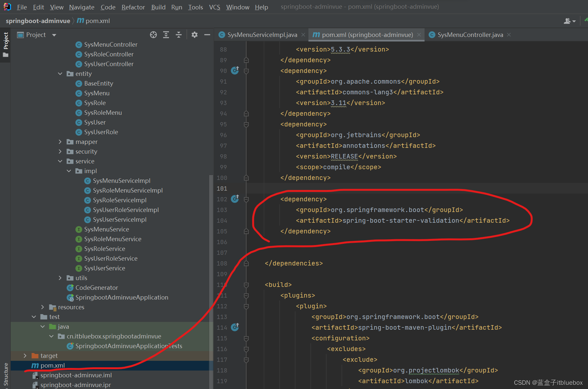Screen dimensions: 588x389
Task: Select SysMenuServiceImpl in tree
Action: point(121,181)
